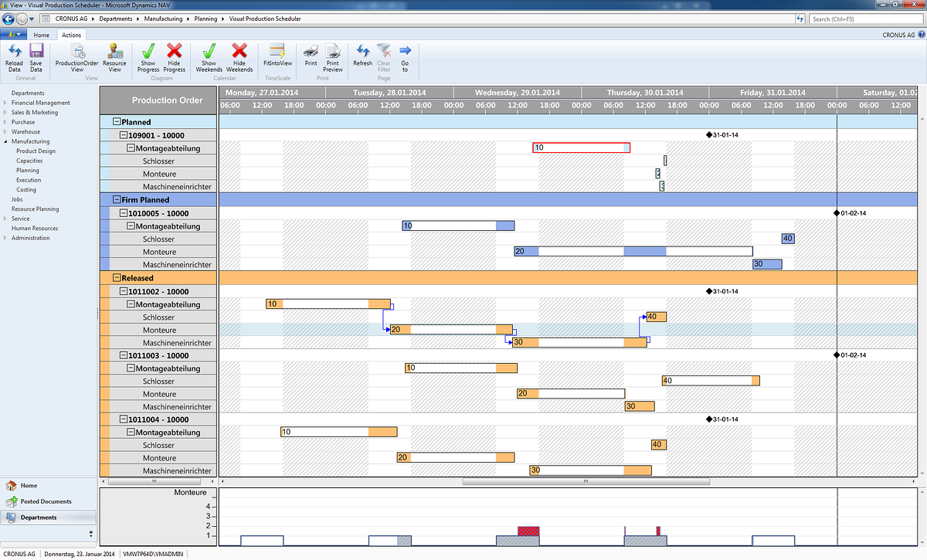This screenshot has height=560, width=927.
Task: Open Posted Documents in the navigation pane
Action: 46,501
